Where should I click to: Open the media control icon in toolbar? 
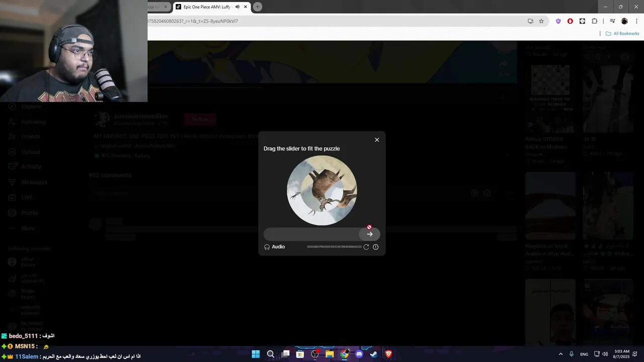pos(612,21)
